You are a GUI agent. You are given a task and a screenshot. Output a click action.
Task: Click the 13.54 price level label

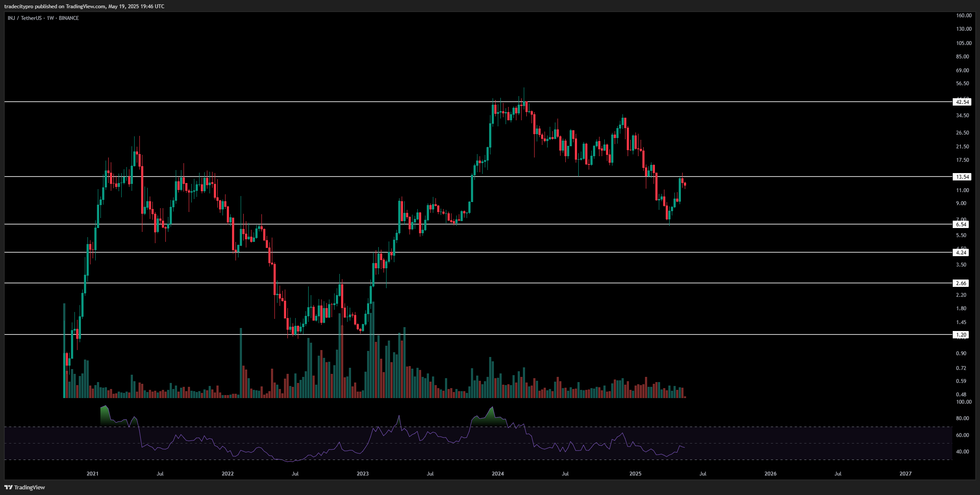coord(962,177)
